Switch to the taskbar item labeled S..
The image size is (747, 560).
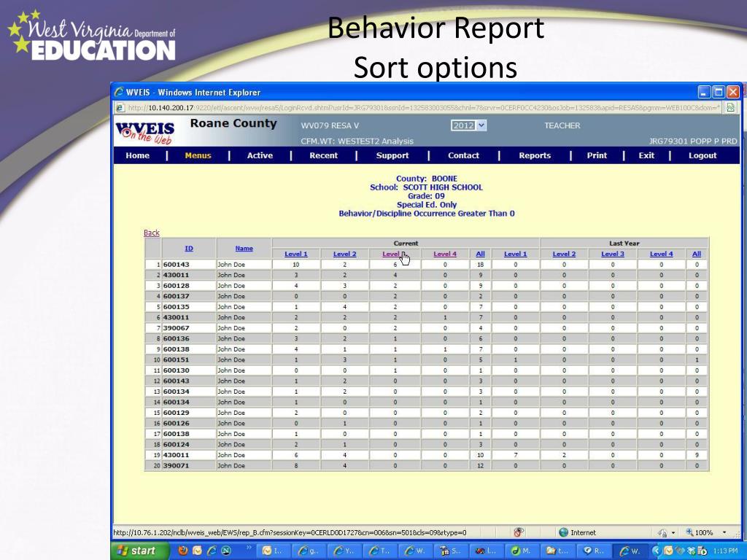(451, 551)
